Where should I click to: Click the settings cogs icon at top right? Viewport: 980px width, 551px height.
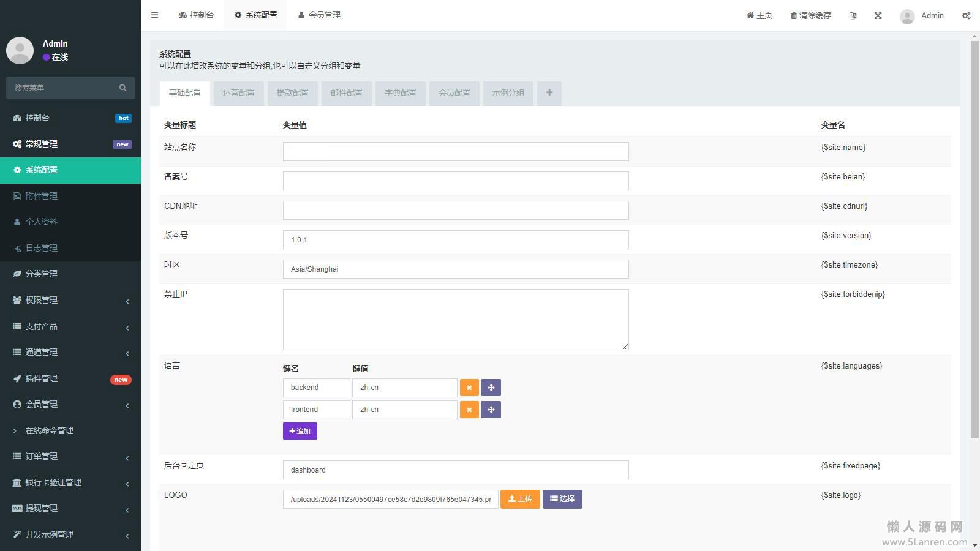(966, 16)
